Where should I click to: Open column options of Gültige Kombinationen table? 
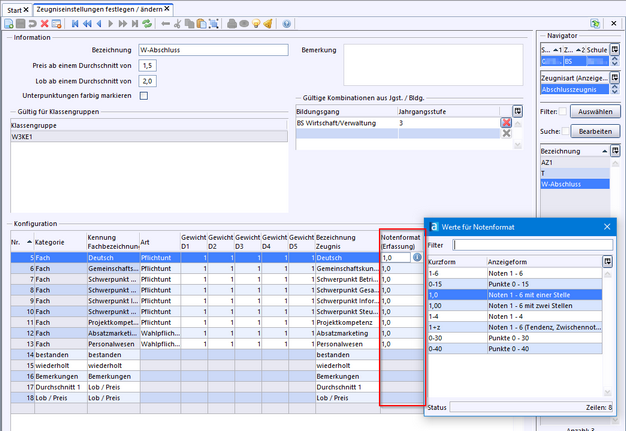point(518,110)
